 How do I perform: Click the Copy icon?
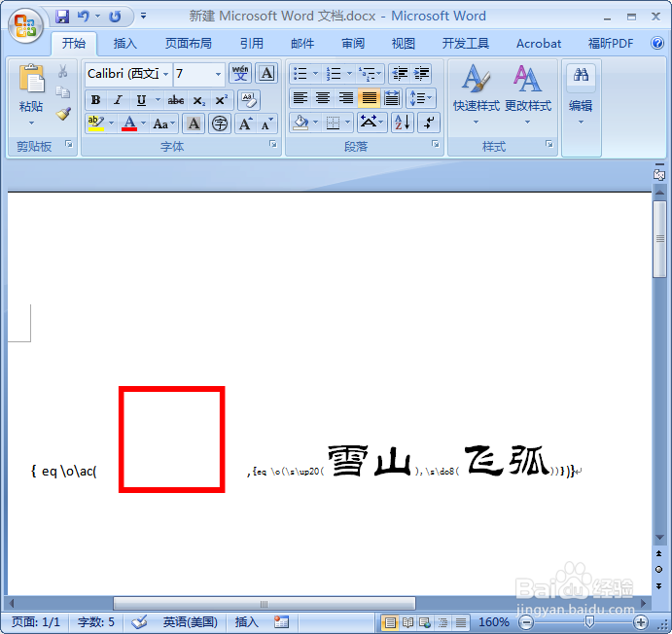(x=63, y=92)
